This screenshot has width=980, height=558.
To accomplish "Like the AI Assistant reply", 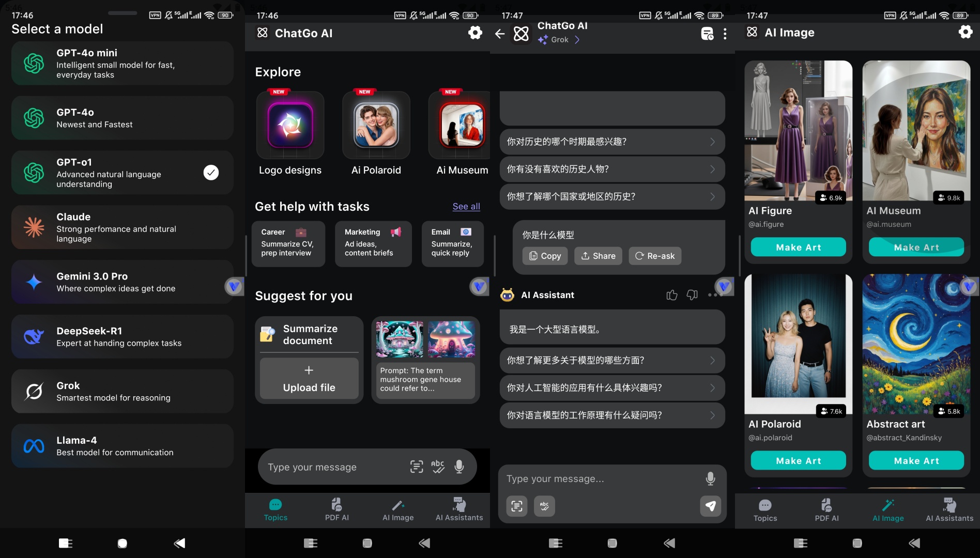I will (x=672, y=295).
